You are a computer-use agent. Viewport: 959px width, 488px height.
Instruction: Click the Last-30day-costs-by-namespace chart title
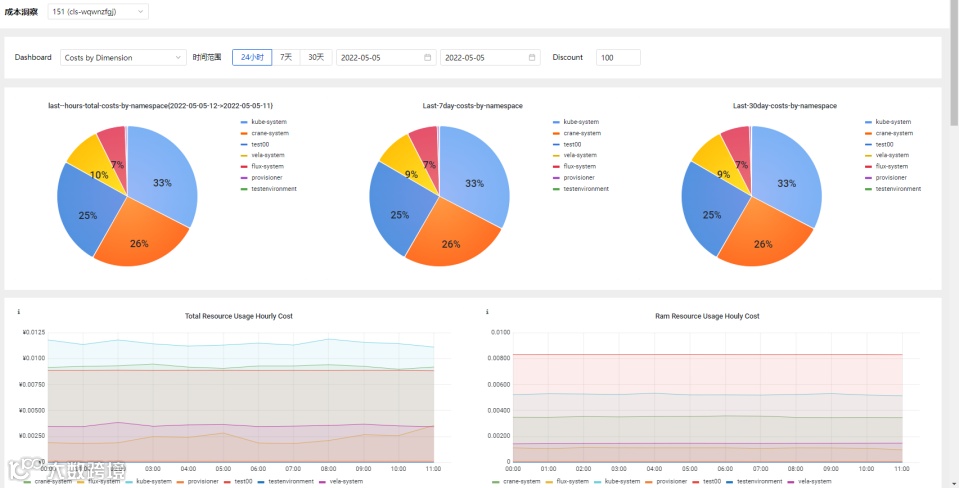[x=785, y=106]
